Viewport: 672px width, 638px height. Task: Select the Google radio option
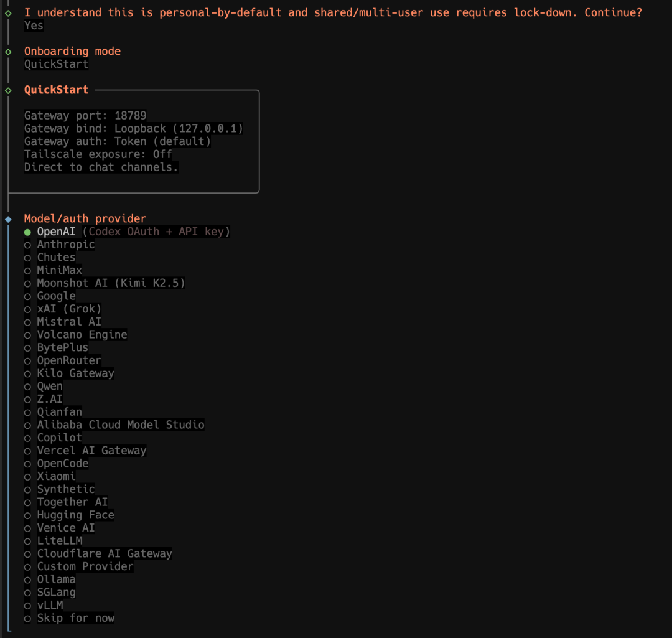coord(56,296)
